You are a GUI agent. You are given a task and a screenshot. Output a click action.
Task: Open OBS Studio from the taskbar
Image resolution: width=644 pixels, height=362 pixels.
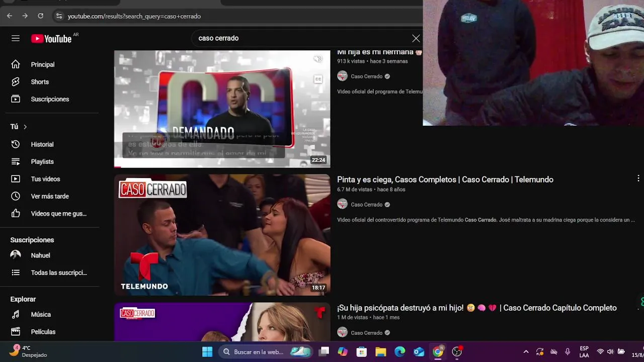coord(457,351)
